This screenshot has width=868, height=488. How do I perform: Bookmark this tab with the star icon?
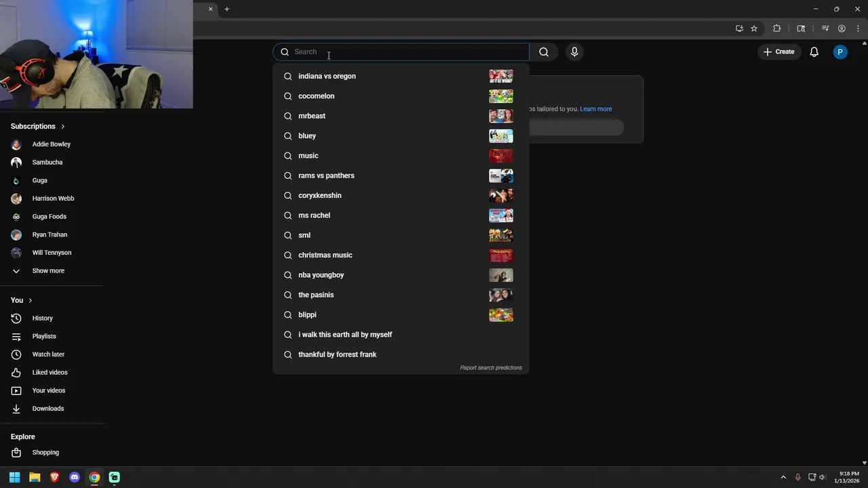(754, 28)
